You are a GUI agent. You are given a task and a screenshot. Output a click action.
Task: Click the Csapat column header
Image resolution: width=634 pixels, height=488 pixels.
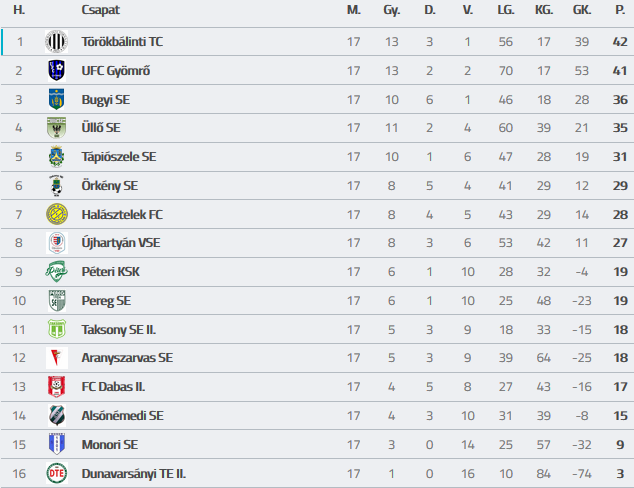[100, 10]
